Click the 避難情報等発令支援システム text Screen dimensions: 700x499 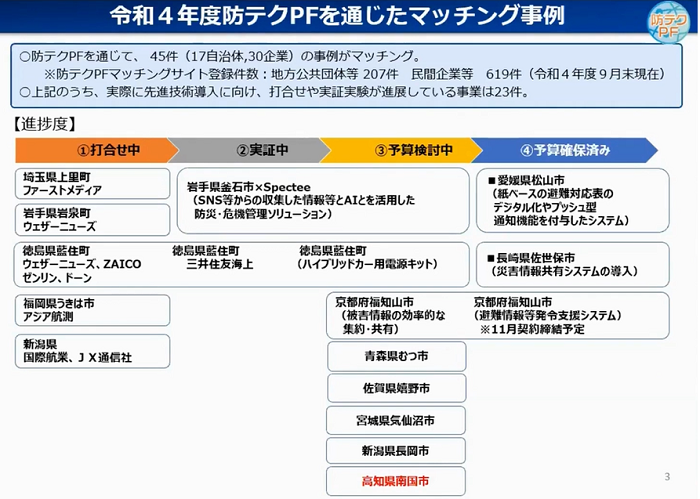[x=548, y=316]
